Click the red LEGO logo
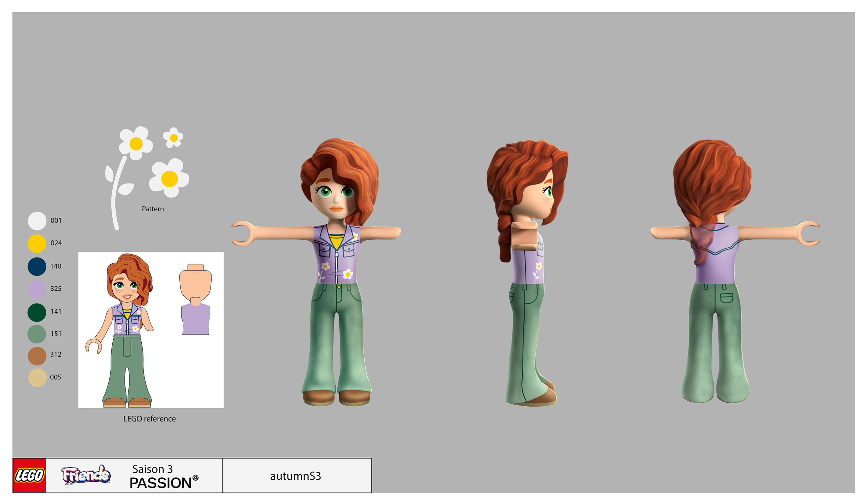866x504 pixels. click(x=29, y=476)
